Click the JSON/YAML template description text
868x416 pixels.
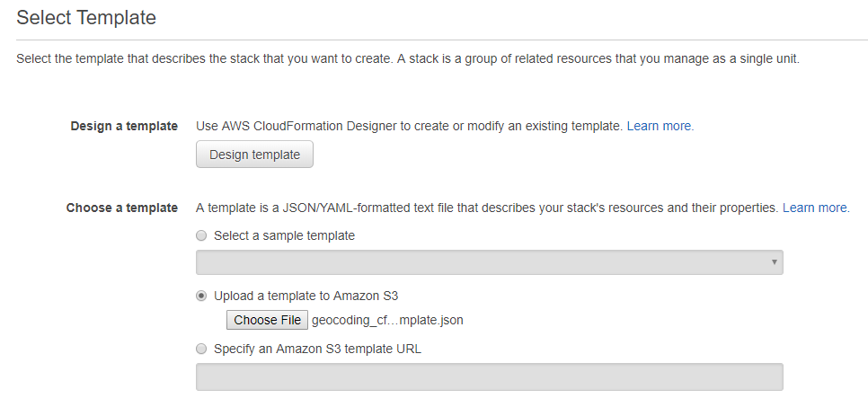click(488, 208)
